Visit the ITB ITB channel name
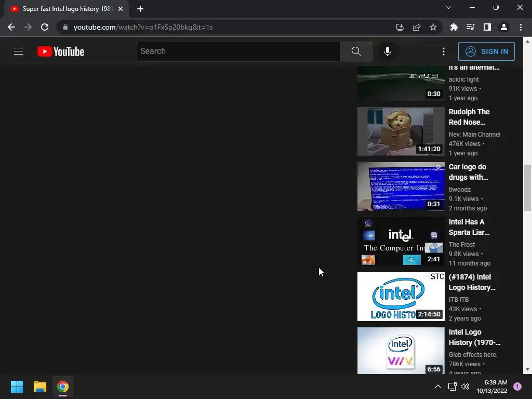Image resolution: width=532 pixels, height=399 pixels. coord(458,300)
